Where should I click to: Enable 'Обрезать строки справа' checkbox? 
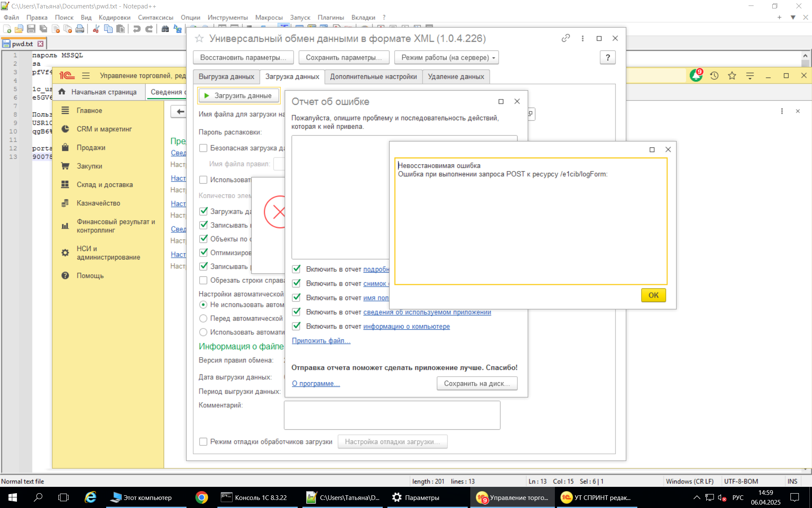pos(203,280)
